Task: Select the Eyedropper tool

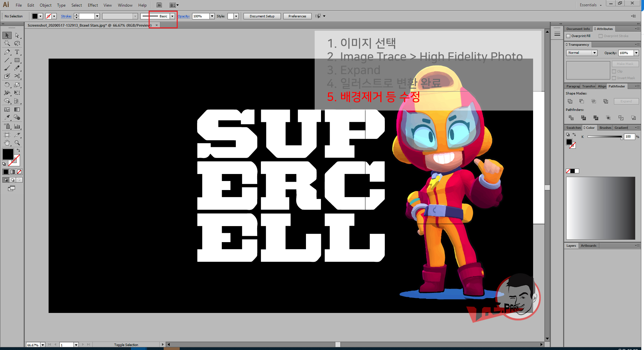Action: (7, 118)
